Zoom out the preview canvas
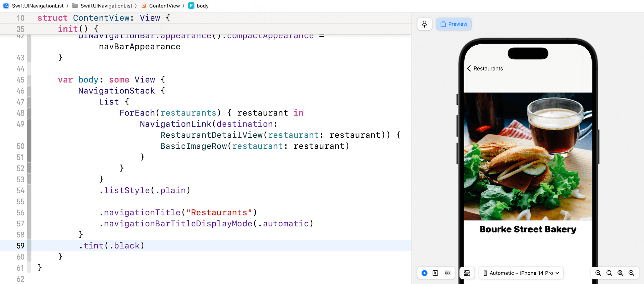 (598, 273)
